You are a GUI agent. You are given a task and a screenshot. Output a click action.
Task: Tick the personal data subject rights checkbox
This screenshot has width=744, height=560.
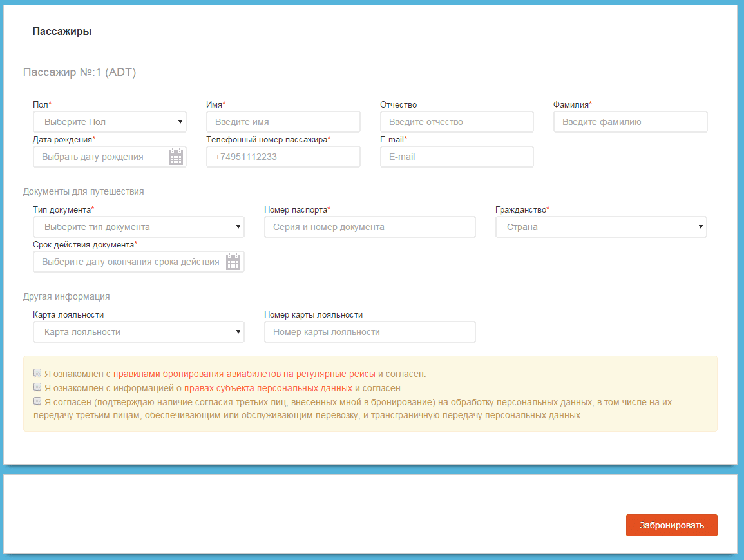click(x=37, y=387)
